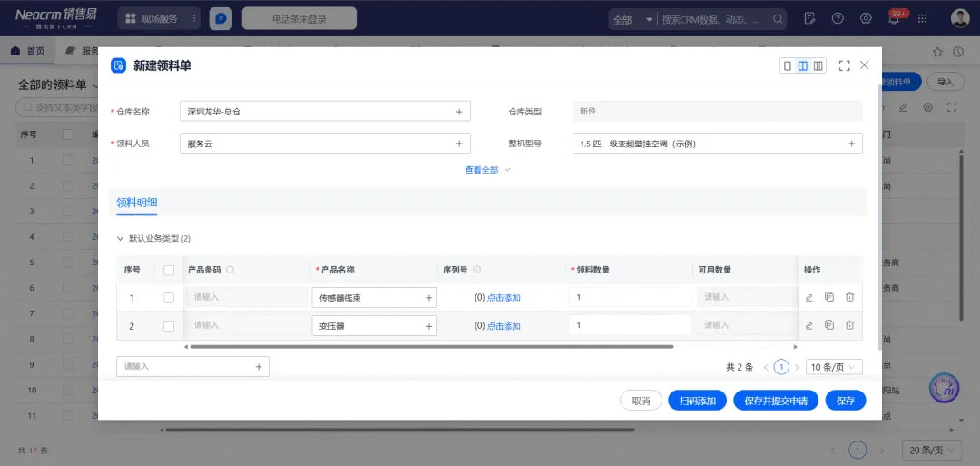Click info icon next to 产品条码 header
This screenshot has height=466, width=980.
[230, 270]
